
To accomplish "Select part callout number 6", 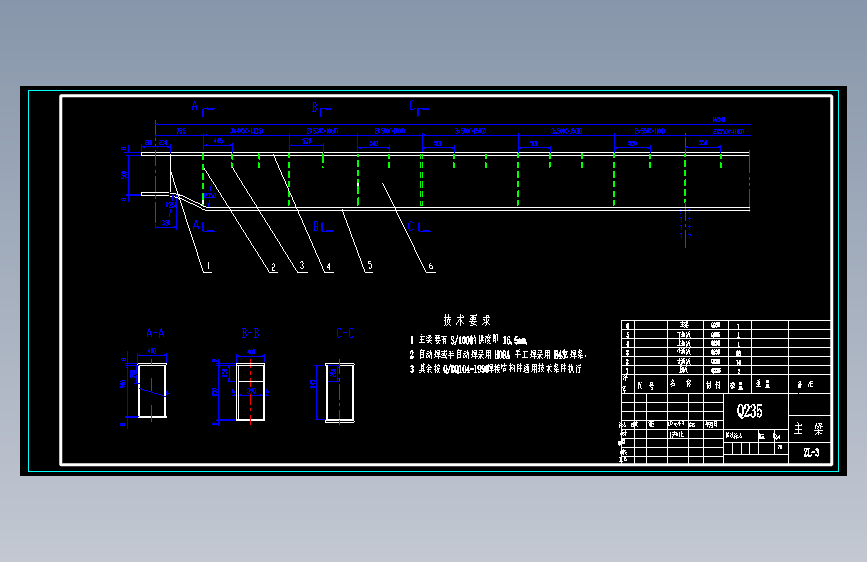I will tap(431, 267).
